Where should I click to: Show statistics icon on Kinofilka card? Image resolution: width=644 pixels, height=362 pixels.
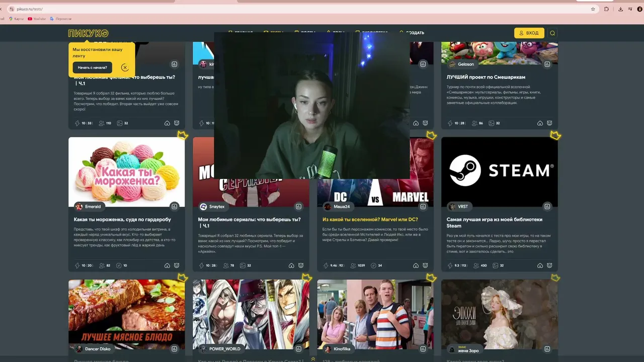pyautogui.click(x=423, y=349)
